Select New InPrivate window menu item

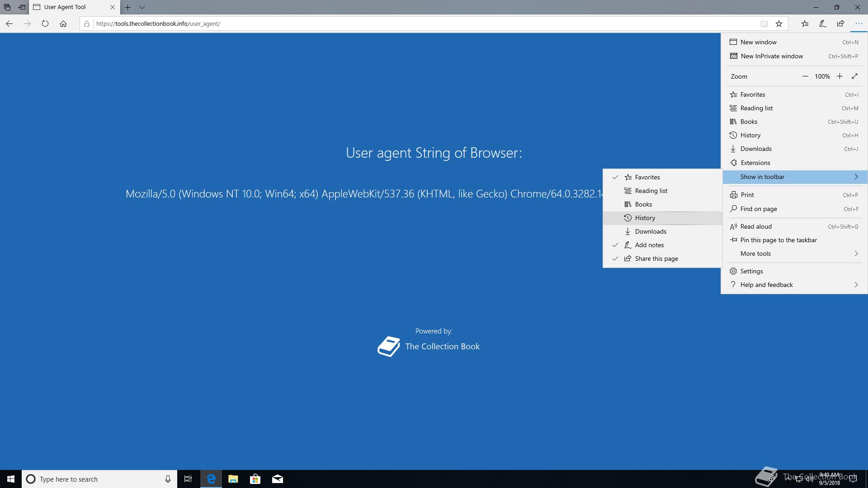pyautogui.click(x=771, y=56)
